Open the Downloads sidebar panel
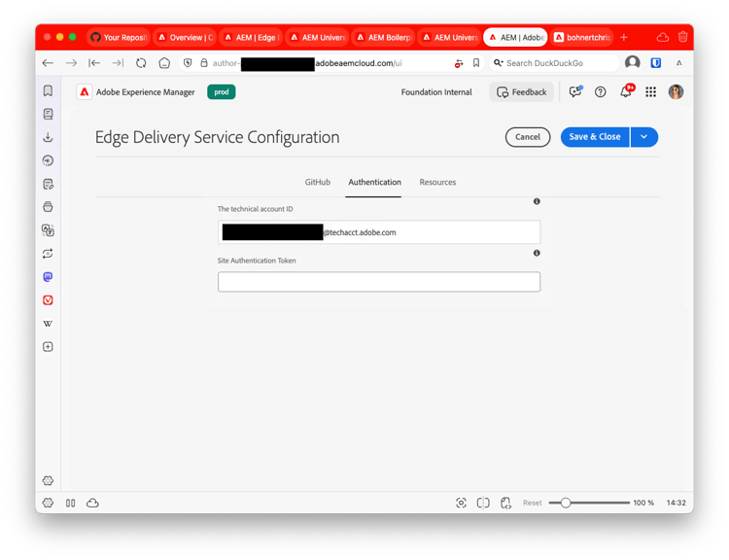729x560 pixels. tap(48, 137)
